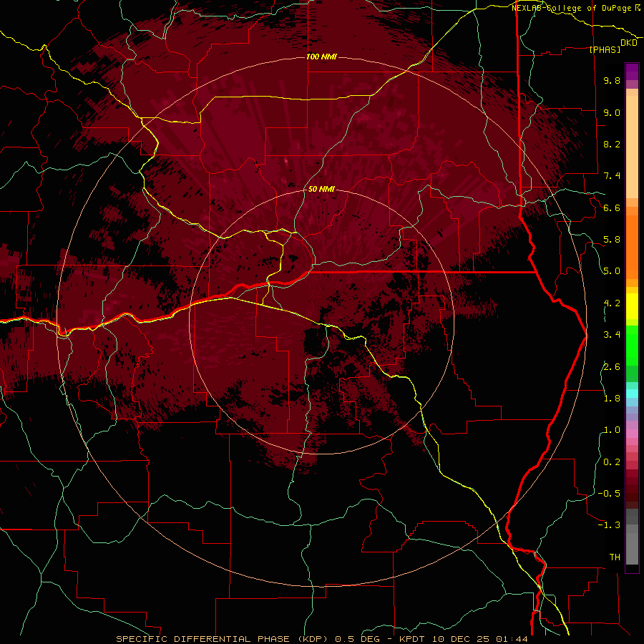
Task: Click the 5.0 value on color scale
Action: click(x=612, y=271)
